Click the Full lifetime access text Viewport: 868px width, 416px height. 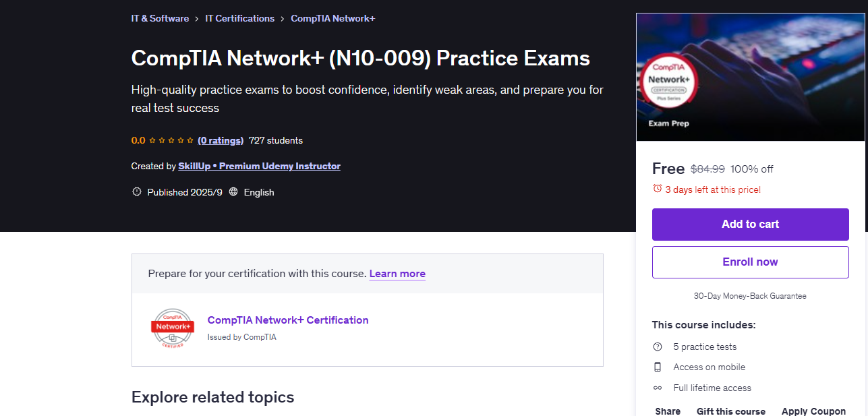click(x=712, y=388)
